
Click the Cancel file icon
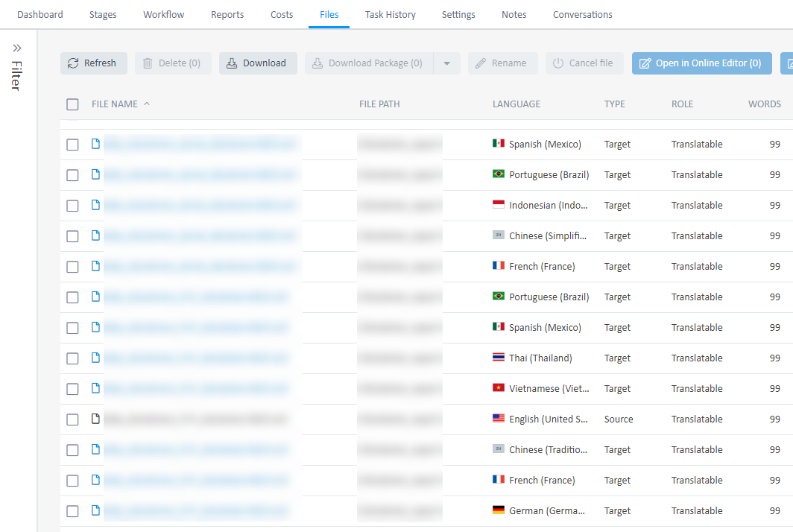point(559,63)
